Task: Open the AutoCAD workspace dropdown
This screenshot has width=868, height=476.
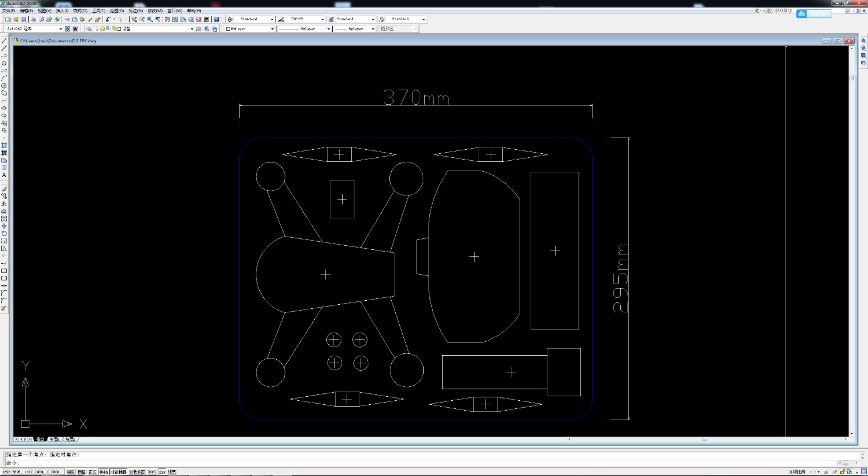Action: (34, 29)
